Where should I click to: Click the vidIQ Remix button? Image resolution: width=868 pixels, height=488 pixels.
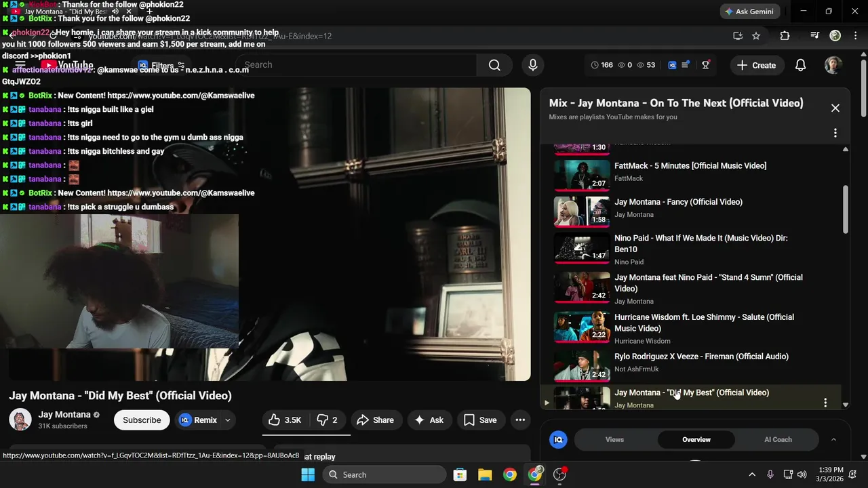point(199,420)
